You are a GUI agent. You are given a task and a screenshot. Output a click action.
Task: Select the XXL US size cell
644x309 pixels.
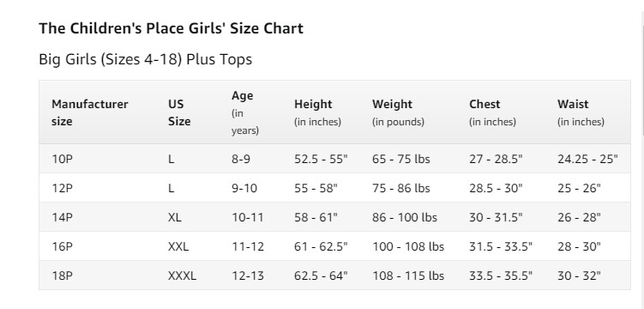[178, 246]
